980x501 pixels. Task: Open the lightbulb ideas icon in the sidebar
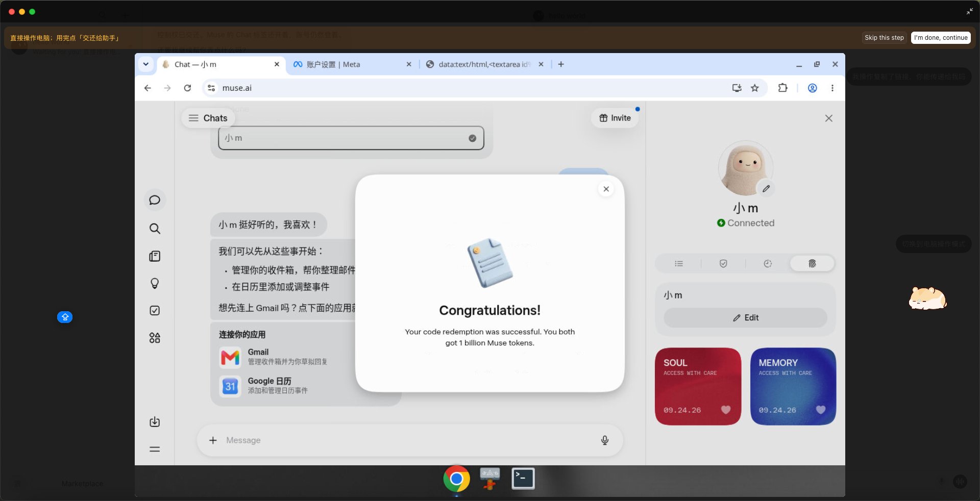coord(155,284)
